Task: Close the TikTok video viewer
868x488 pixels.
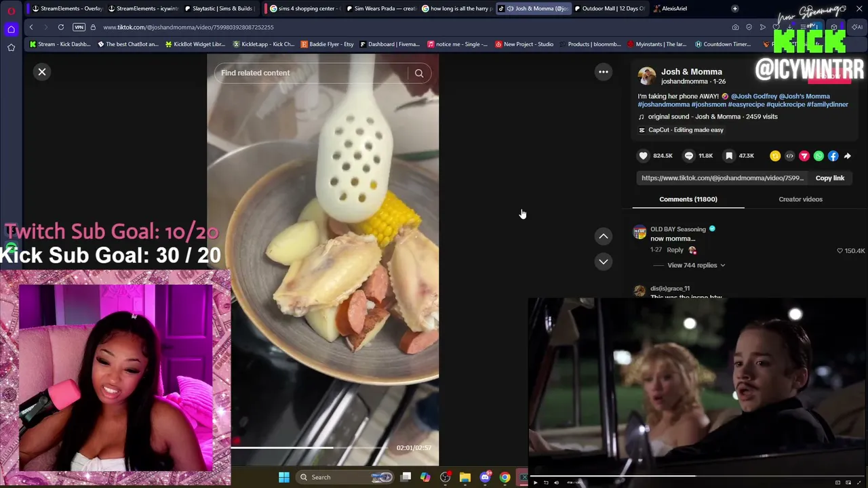Action: 42,72
